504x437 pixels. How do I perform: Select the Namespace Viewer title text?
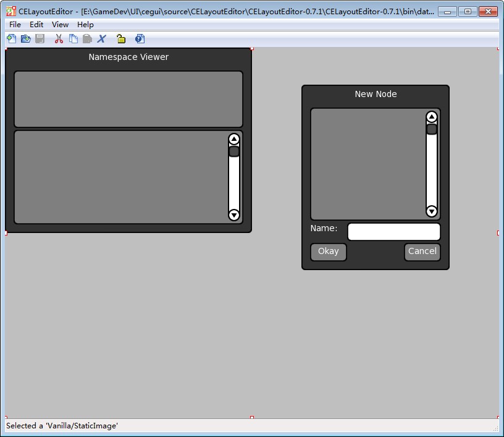(x=128, y=57)
